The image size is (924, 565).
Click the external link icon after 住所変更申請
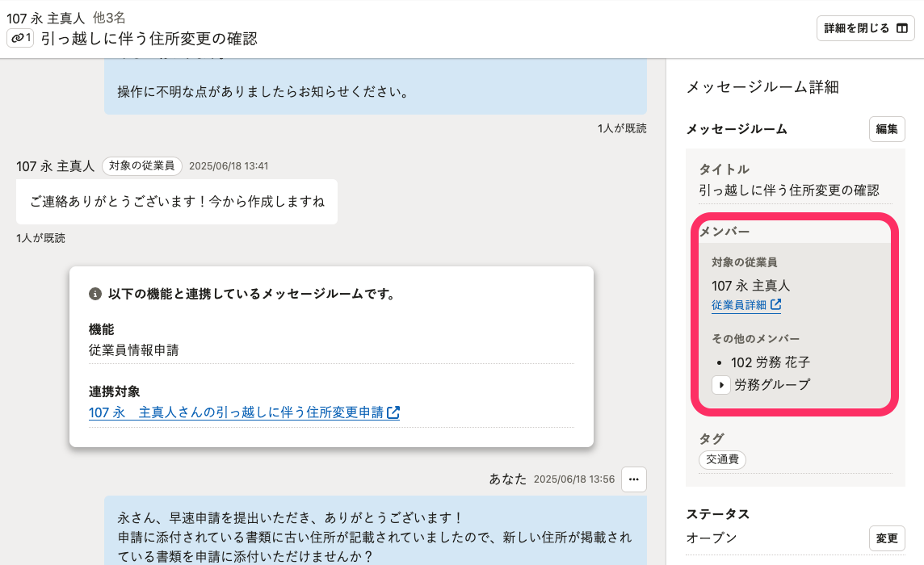tap(393, 412)
